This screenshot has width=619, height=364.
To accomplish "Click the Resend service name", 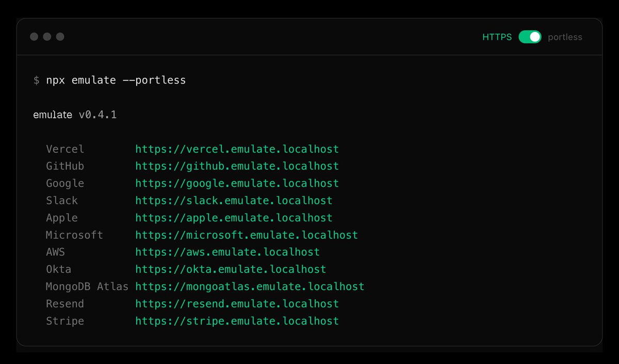I will click(x=65, y=304).
